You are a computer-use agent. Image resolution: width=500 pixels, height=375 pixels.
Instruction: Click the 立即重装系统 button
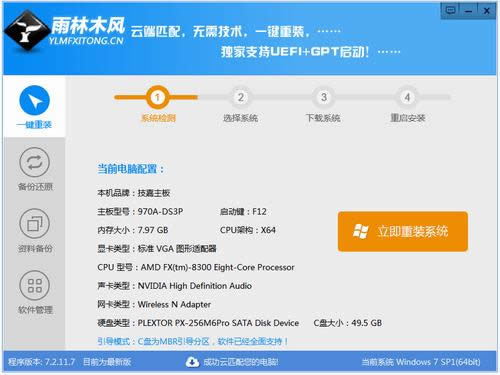pos(403,231)
